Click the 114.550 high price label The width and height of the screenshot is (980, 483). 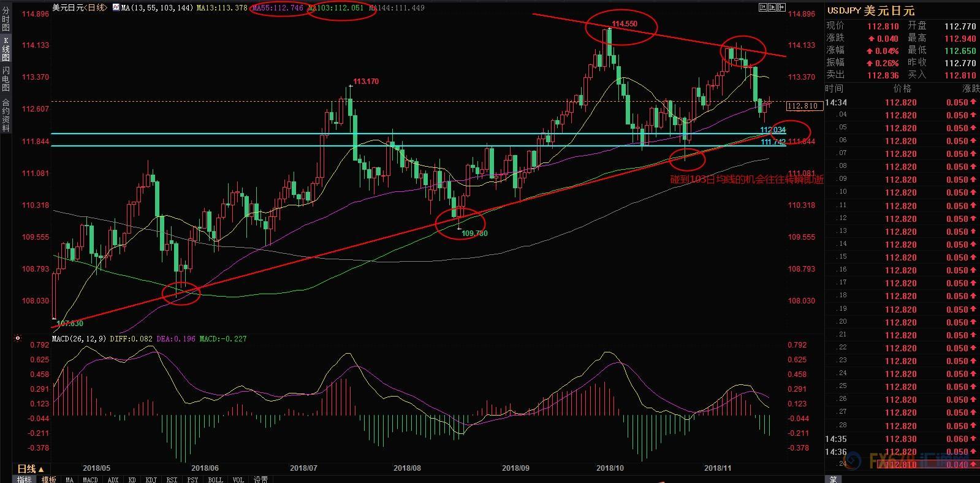(625, 24)
